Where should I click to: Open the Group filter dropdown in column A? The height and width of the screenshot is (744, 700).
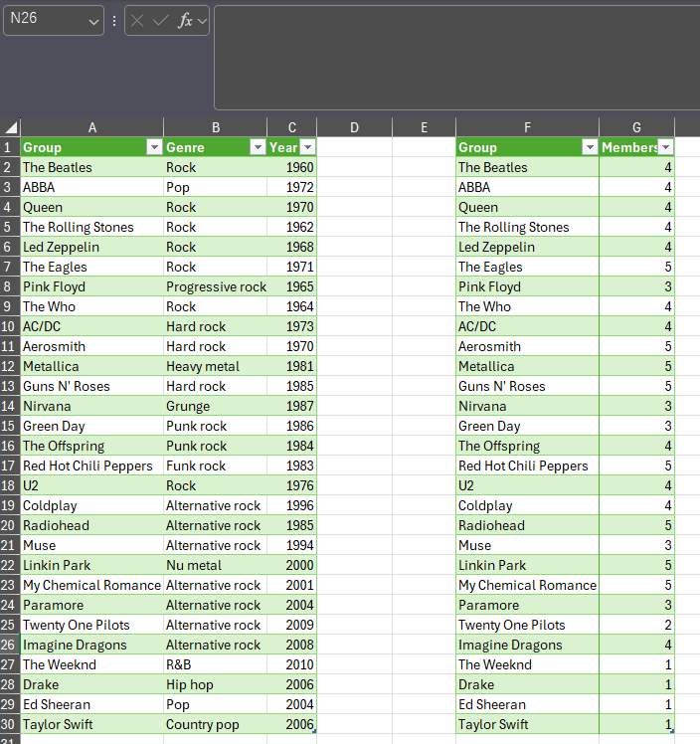[x=154, y=147]
